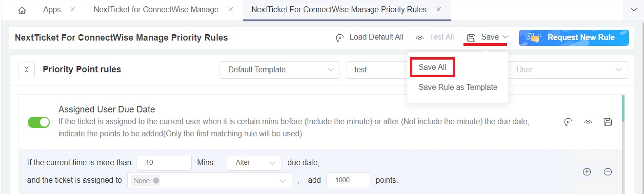
Task: Choose Save Rule as Template
Action: pos(458,87)
